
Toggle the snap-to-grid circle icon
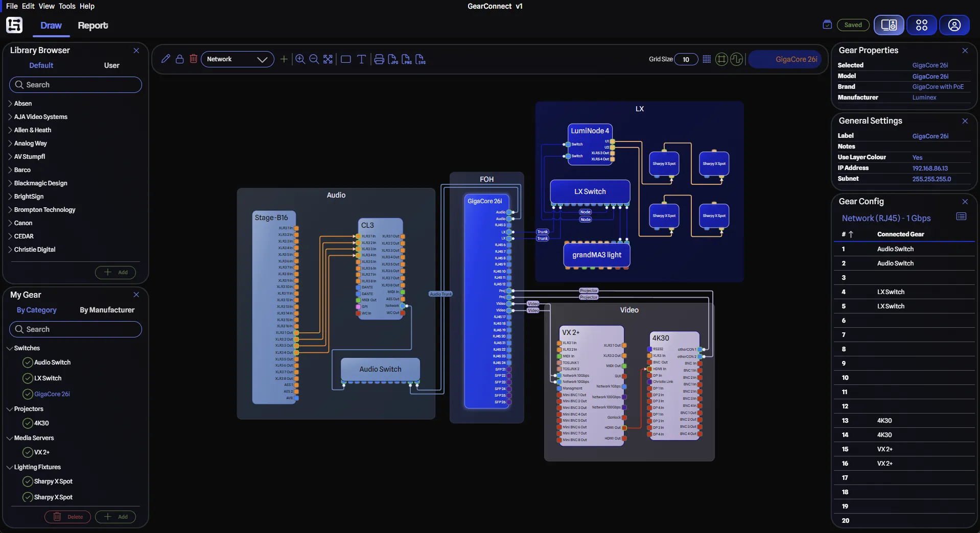click(721, 59)
